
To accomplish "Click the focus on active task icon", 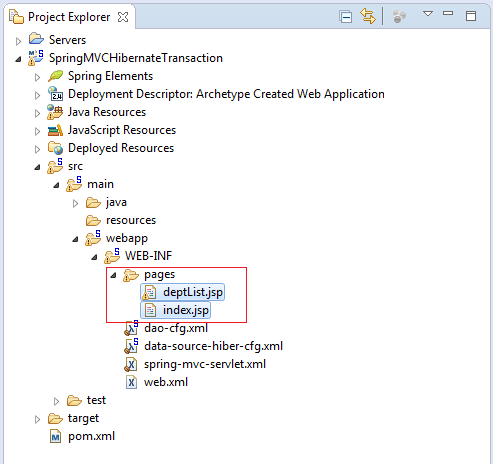I will [399, 16].
